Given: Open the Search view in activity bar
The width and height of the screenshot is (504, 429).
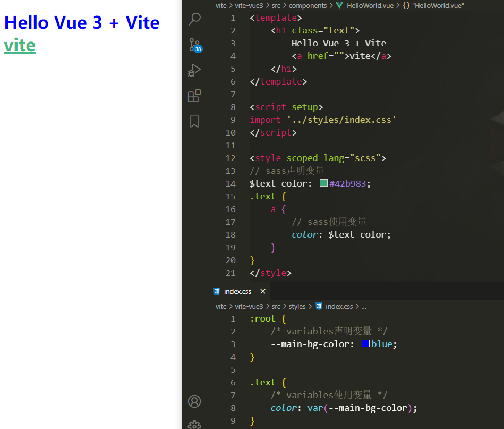Looking at the screenshot, I should click(194, 19).
